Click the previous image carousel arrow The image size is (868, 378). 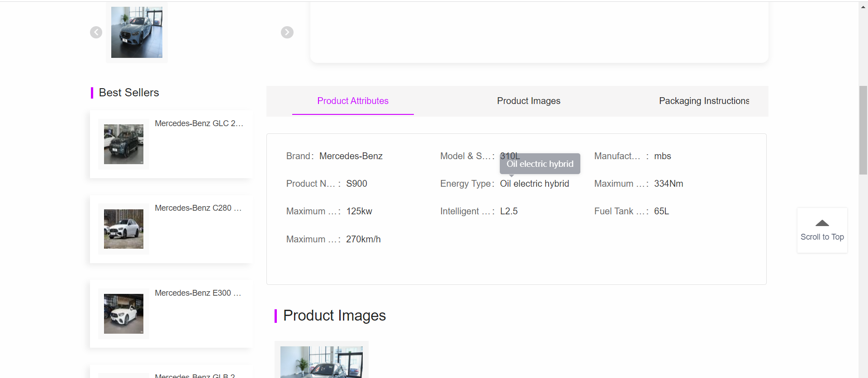click(96, 32)
